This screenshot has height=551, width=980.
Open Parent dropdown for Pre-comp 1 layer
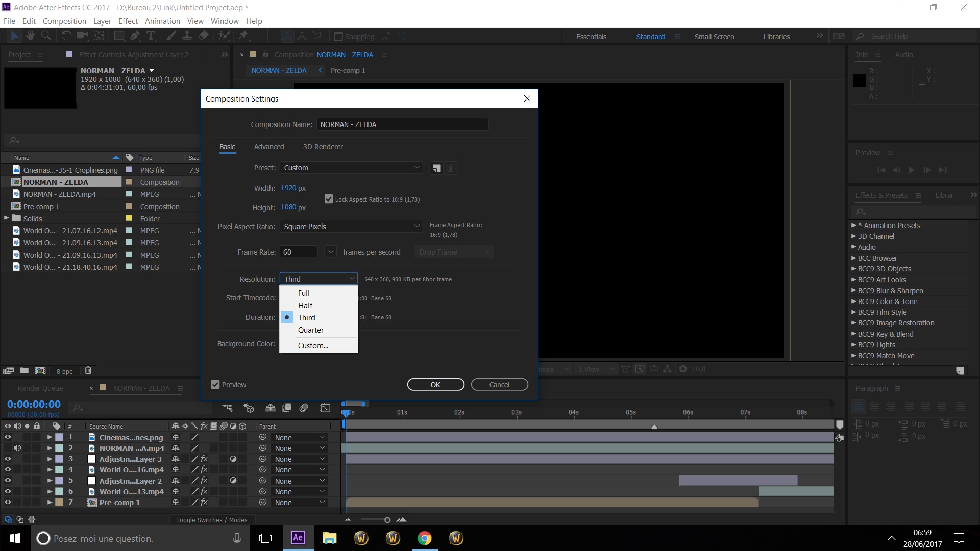tap(299, 503)
